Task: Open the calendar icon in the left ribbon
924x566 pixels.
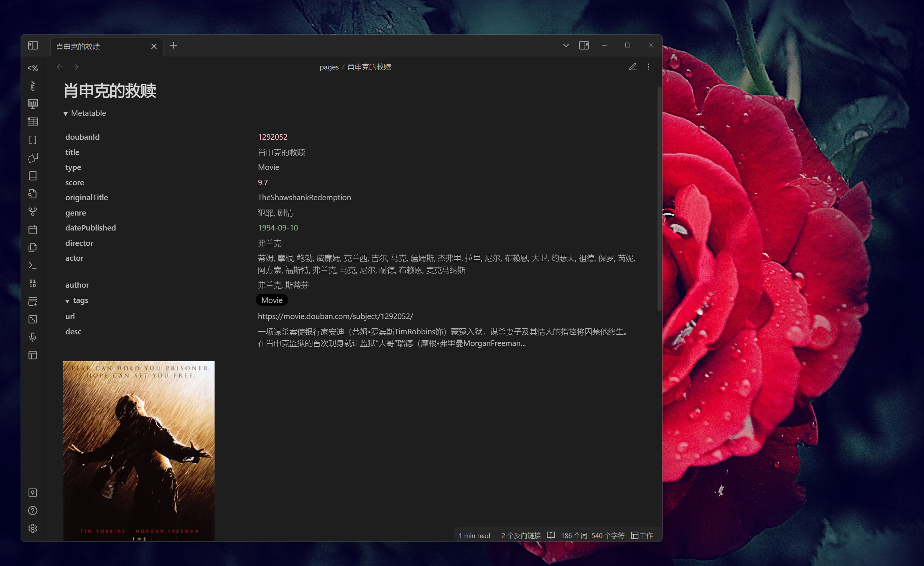Action: [x=33, y=230]
